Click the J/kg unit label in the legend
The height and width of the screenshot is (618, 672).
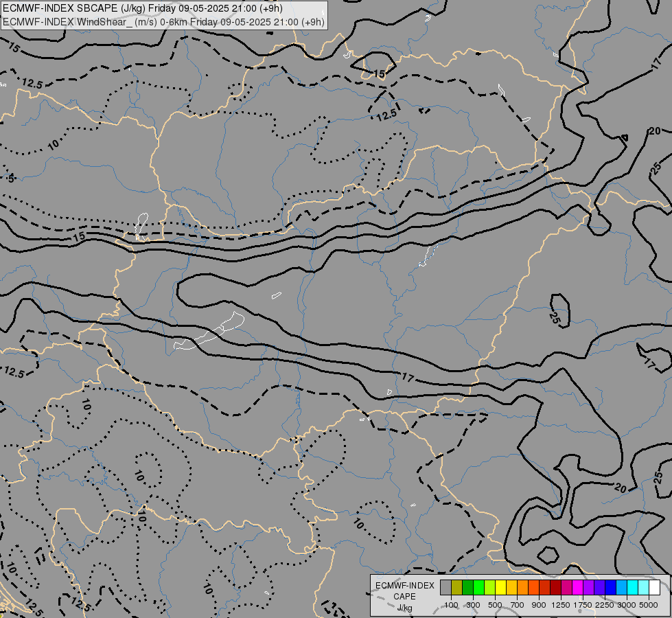404,608
